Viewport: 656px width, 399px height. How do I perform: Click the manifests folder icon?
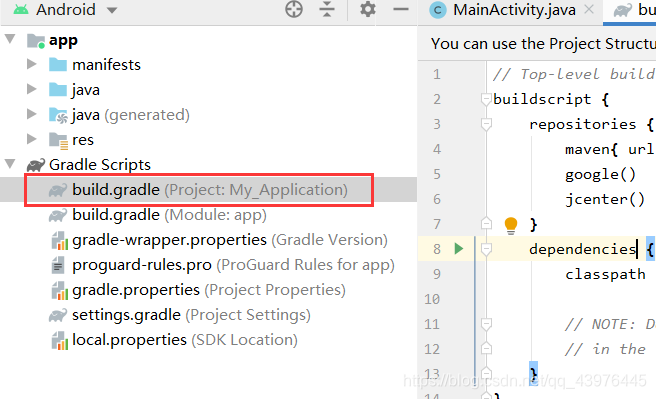tap(58, 65)
